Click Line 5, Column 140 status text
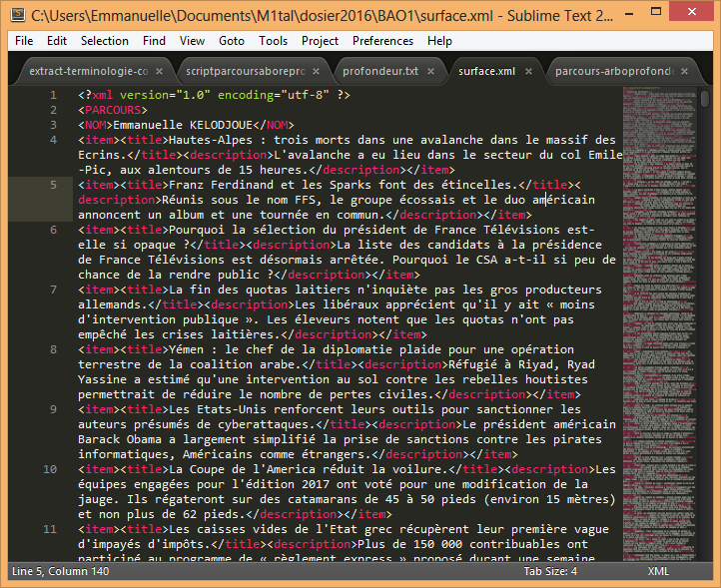This screenshot has height=588, width=721. tap(61, 571)
